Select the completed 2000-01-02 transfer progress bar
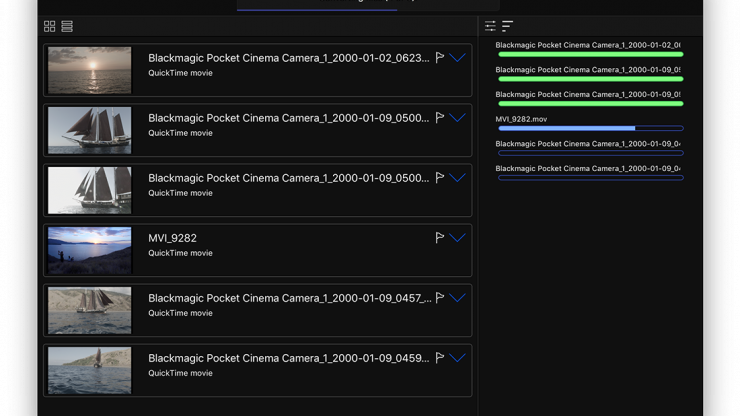Image resolution: width=740 pixels, height=416 pixels. pyautogui.click(x=590, y=54)
